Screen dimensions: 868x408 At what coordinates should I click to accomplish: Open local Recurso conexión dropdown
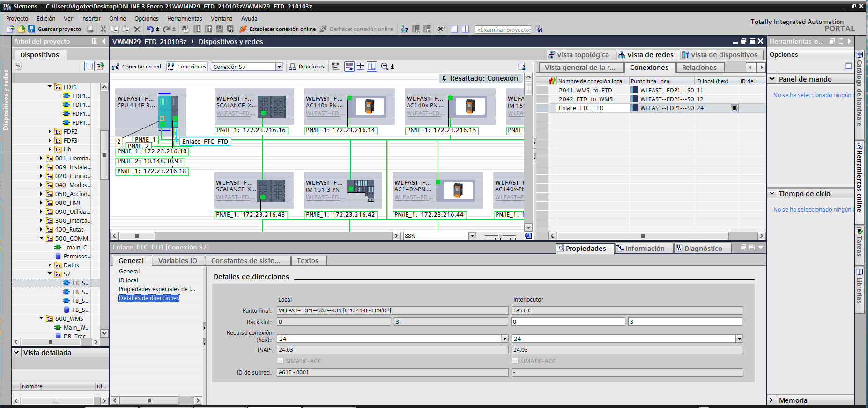(x=504, y=339)
